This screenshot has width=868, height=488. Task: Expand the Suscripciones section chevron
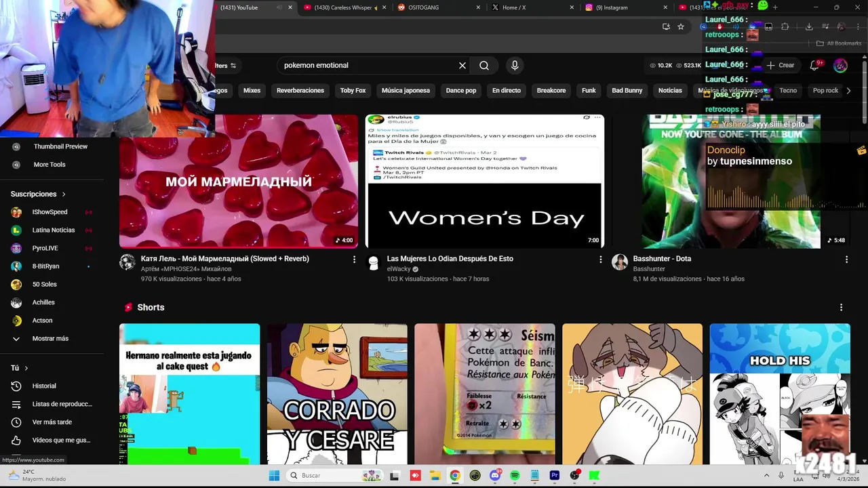click(x=64, y=194)
